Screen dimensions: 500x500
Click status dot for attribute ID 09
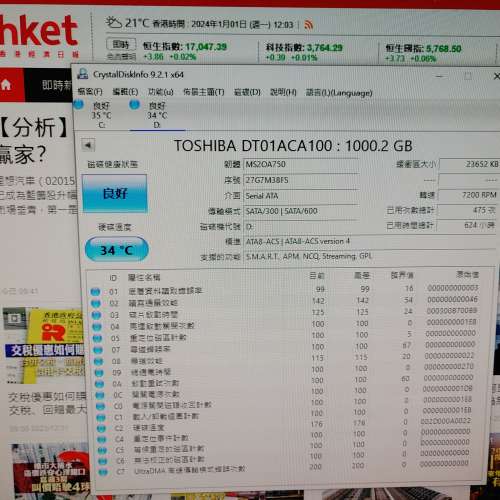point(99,372)
